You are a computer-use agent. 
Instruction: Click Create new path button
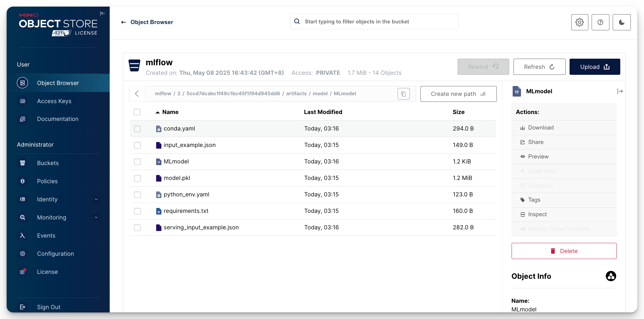coord(458,94)
